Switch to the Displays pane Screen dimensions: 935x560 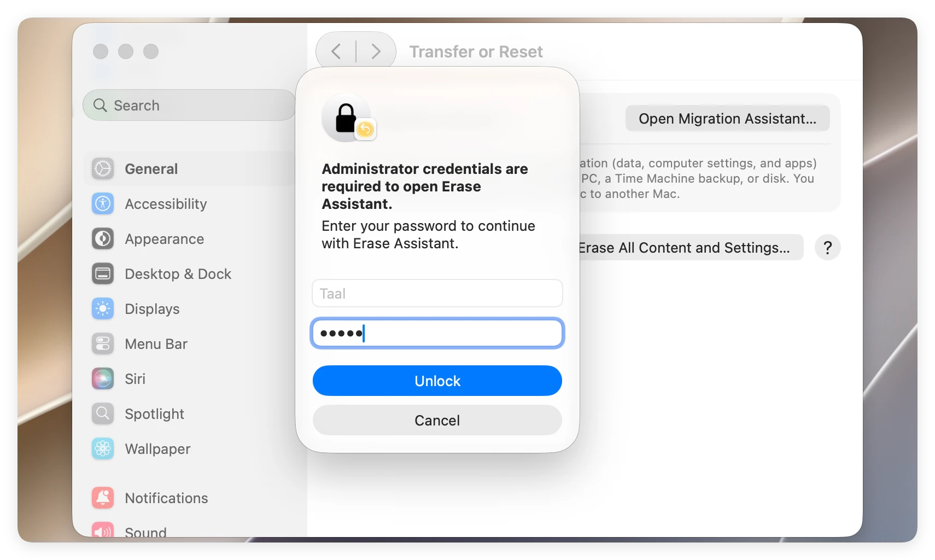click(x=152, y=308)
